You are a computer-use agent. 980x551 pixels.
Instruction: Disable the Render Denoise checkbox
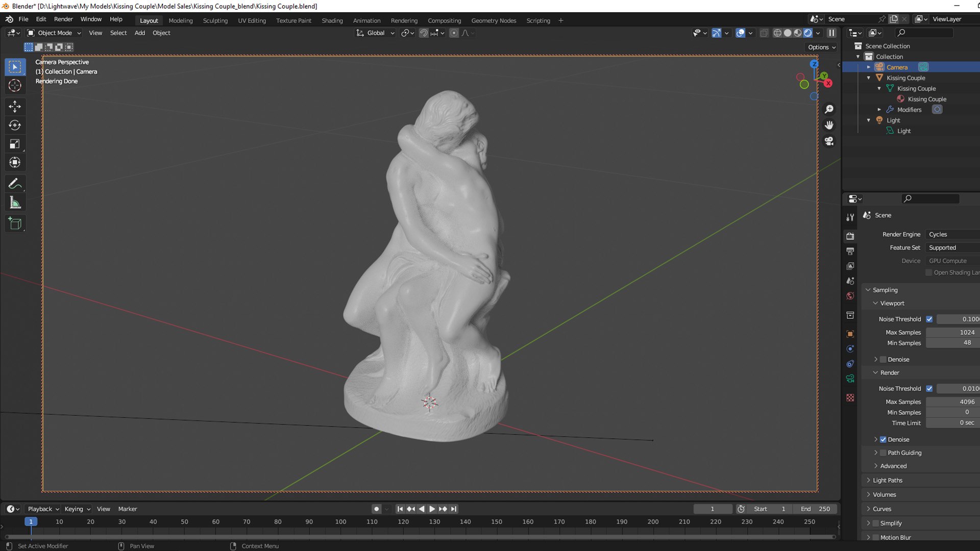(x=883, y=439)
